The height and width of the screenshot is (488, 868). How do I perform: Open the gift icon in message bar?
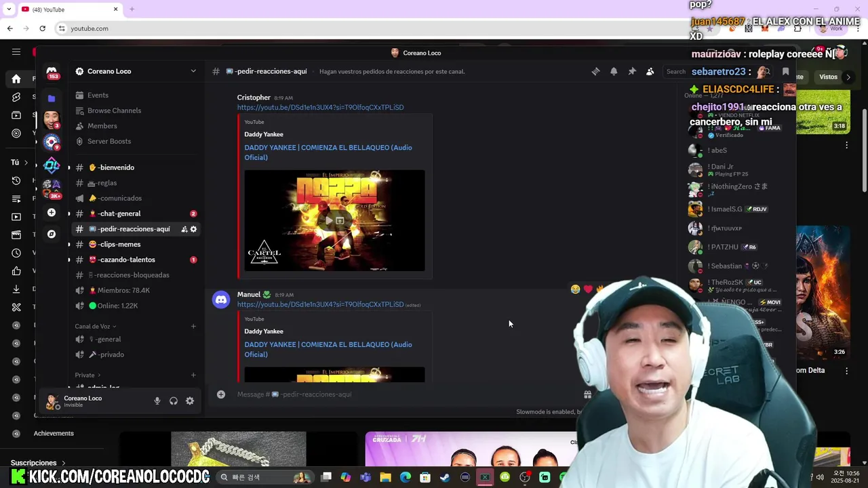click(587, 394)
